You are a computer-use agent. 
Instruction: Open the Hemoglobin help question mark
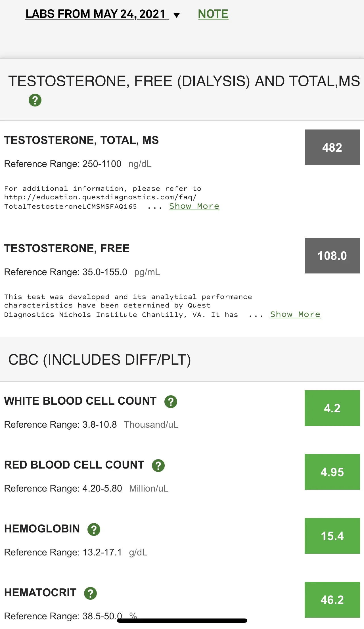(x=94, y=529)
